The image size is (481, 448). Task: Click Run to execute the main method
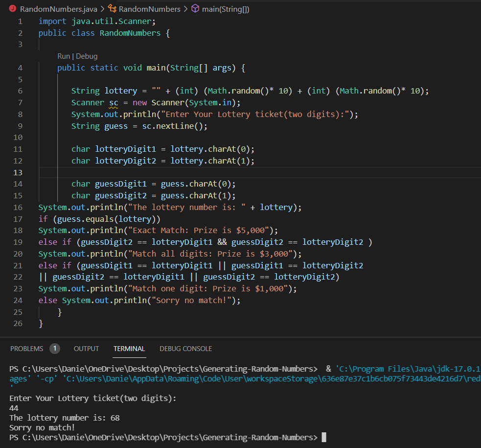point(63,56)
